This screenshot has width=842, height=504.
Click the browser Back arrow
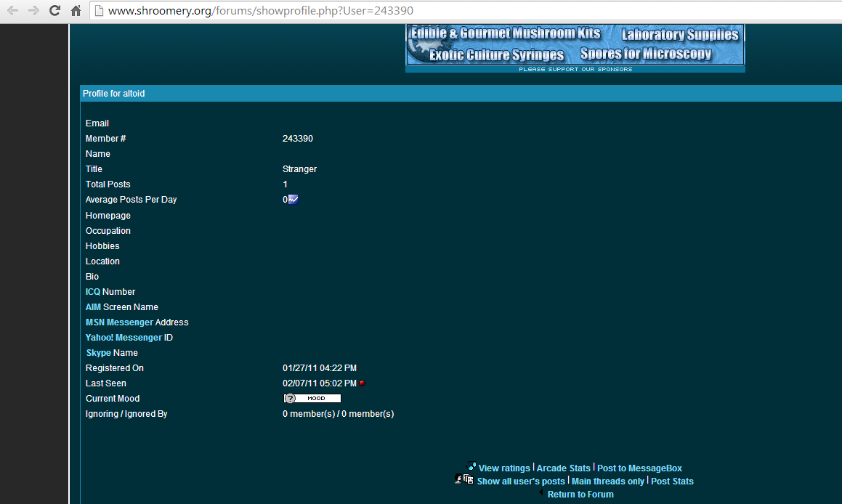(x=13, y=11)
